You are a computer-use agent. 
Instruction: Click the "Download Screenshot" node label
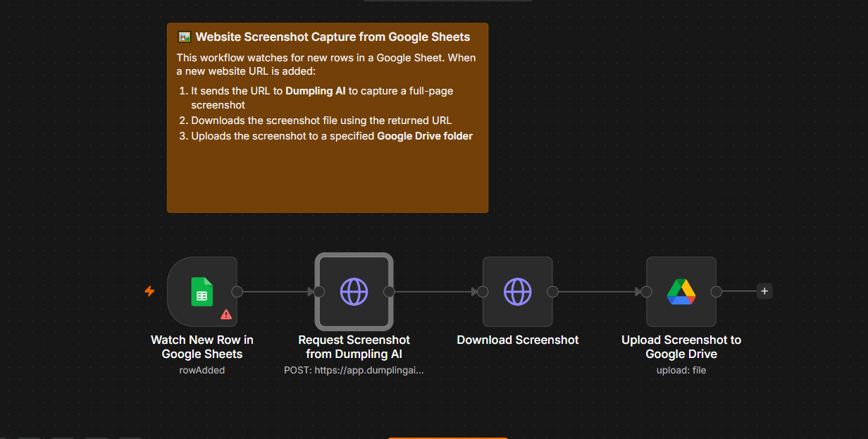518,340
